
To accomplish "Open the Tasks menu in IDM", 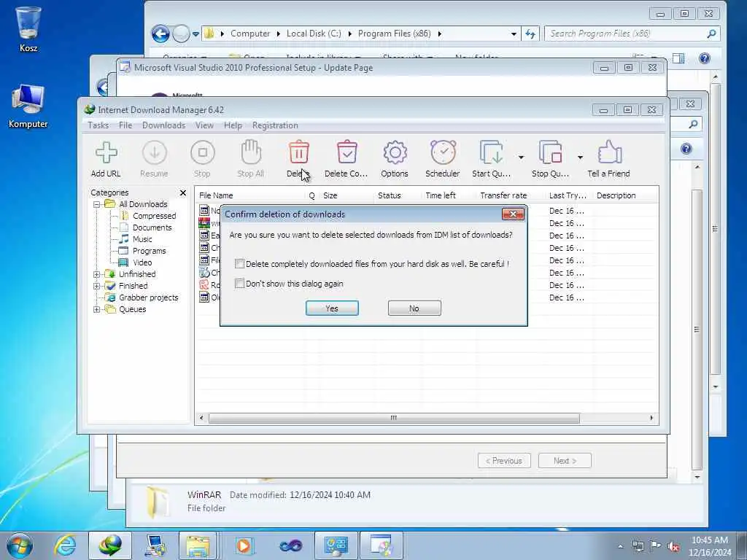I will click(98, 125).
